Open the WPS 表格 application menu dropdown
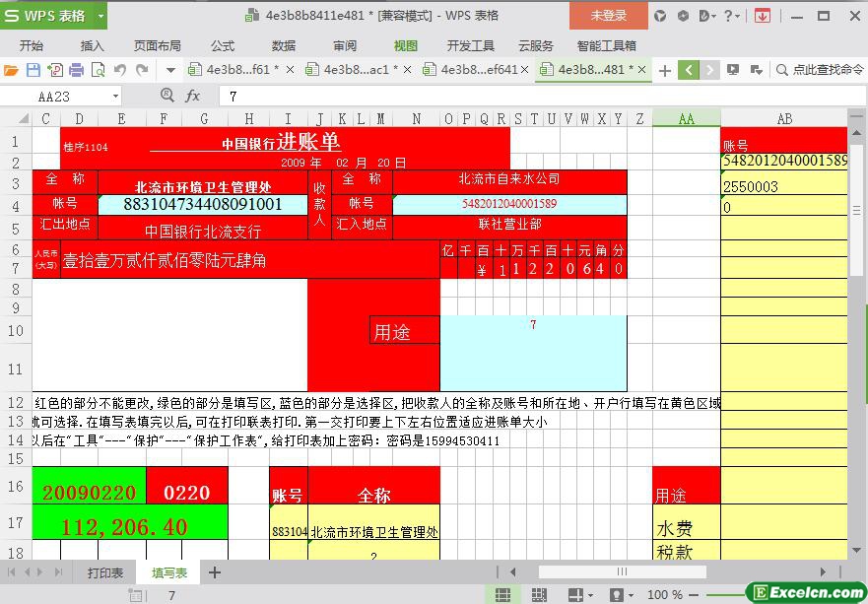Viewport: 868px width, 604px height. [x=100, y=16]
